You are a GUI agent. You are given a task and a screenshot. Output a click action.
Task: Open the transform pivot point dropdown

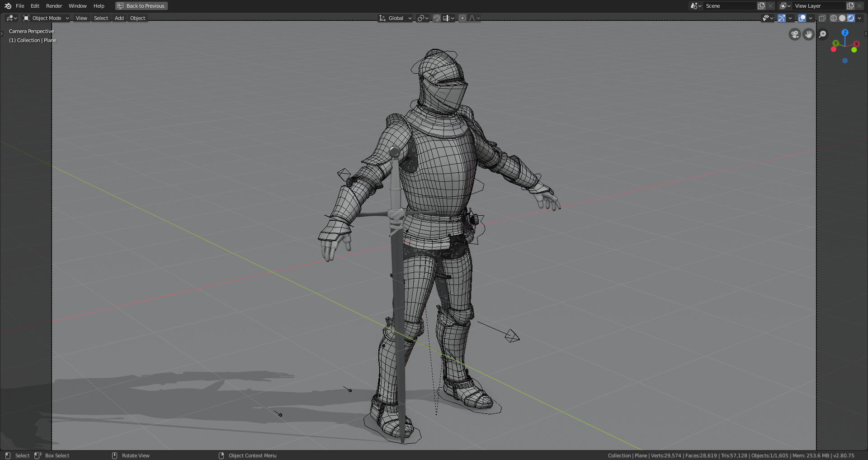422,18
